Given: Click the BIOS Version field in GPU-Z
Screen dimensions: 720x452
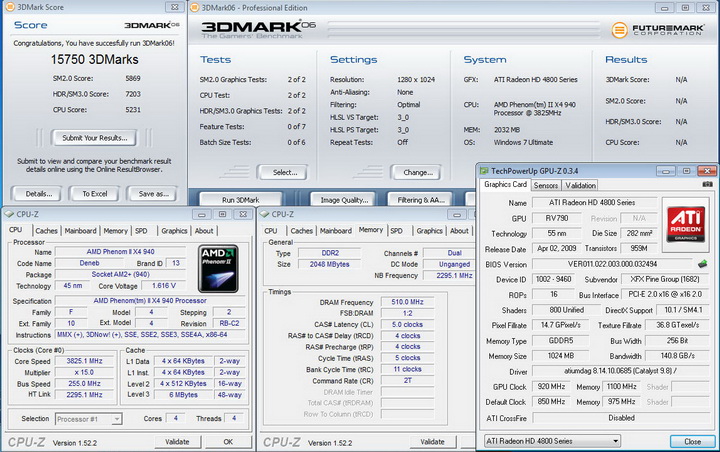Looking at the screenshot, I should [612, 264].
